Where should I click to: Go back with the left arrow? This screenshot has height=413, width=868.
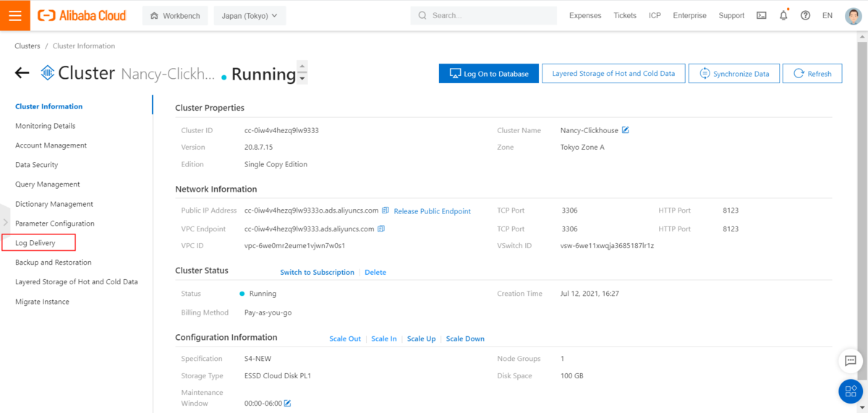tap(22, 73)
